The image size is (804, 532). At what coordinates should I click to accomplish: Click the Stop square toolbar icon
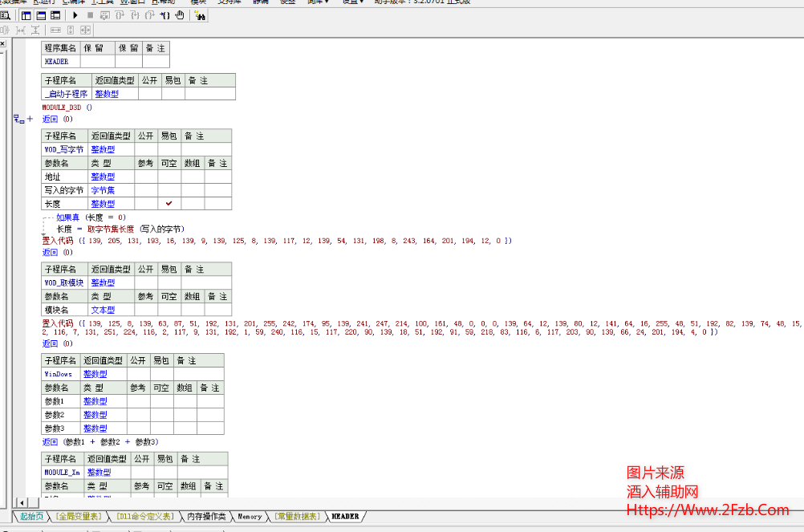(90, 15)
